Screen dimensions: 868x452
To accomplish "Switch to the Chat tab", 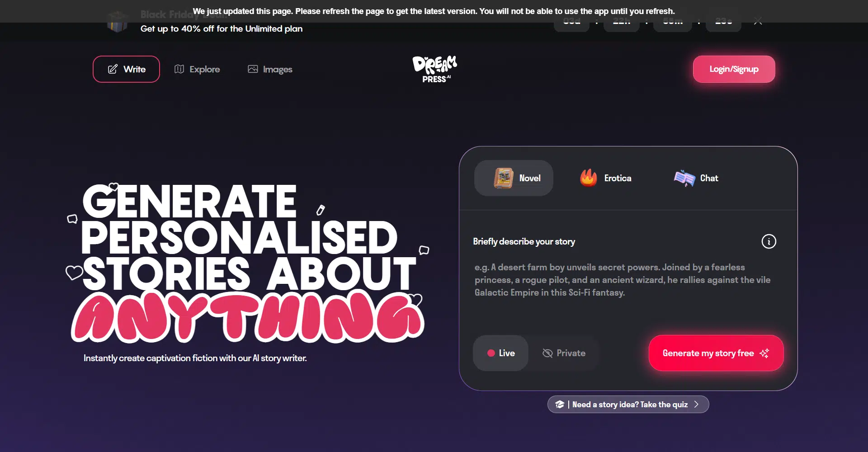I will point(696,178).
